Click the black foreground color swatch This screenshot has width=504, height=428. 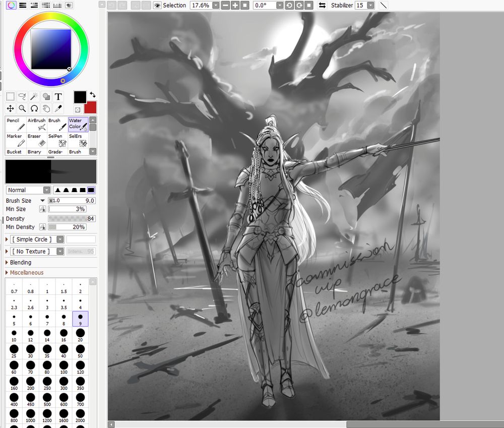point(80,97)
